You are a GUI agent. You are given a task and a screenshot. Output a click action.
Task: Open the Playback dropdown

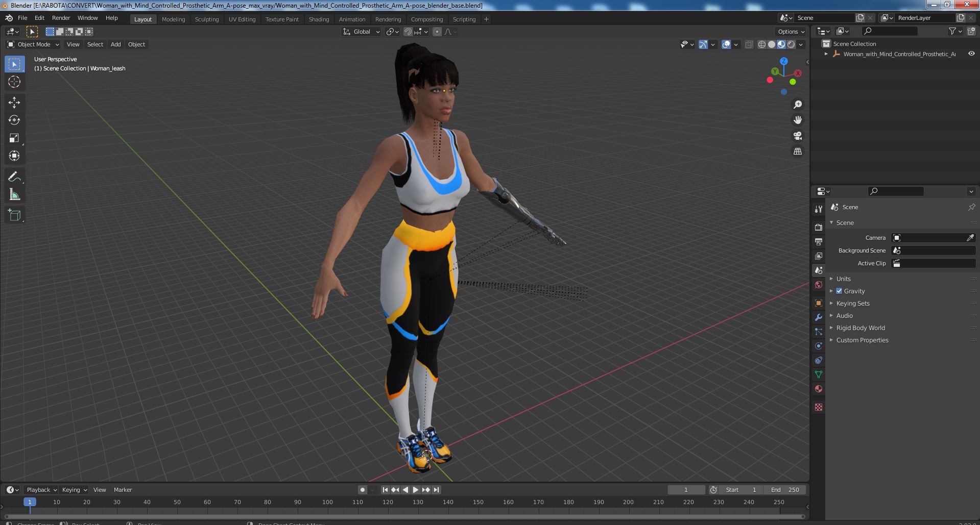tap(41, 490)
